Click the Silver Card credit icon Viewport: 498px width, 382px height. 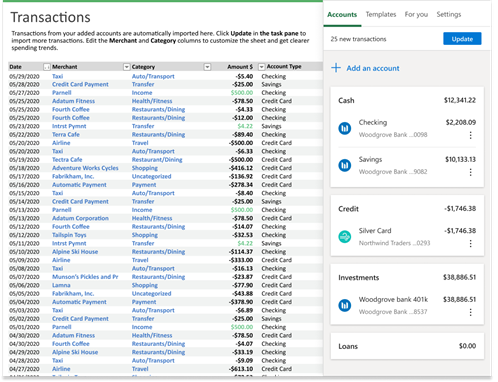[345, 237]
